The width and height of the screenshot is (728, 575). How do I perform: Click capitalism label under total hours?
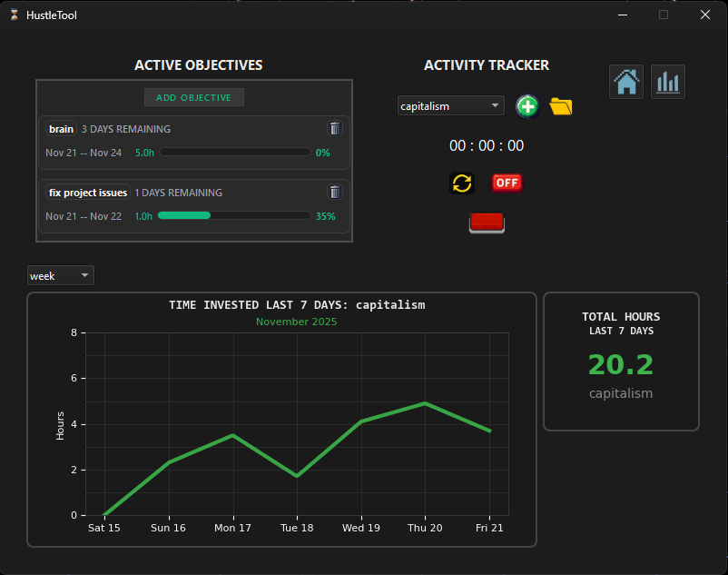(621, 393)
